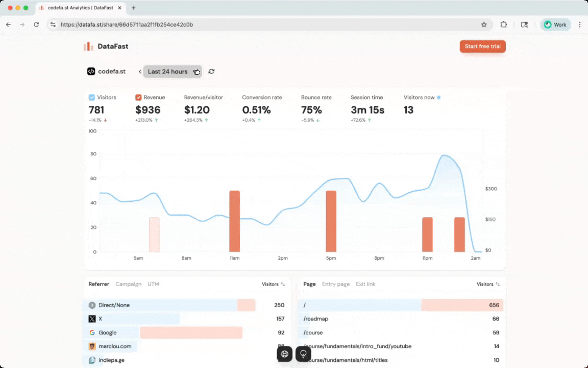Click the Google referrer favicon

point(92,332)
